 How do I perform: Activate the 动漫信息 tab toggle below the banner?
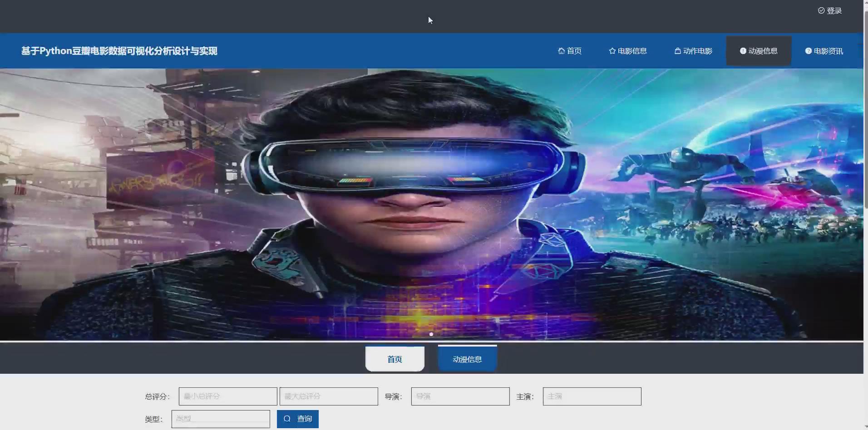467,358
